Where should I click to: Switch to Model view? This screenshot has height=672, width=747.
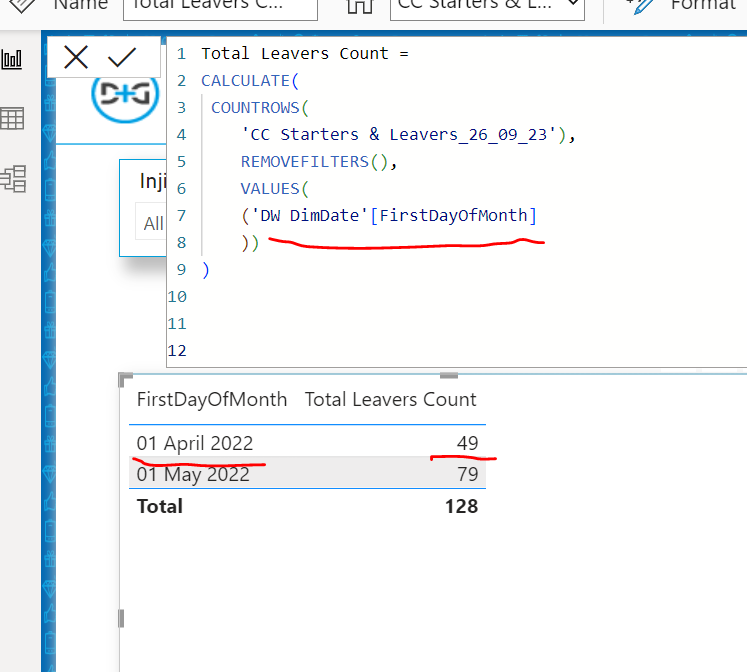pyautogui.click(x=13, y=179)
